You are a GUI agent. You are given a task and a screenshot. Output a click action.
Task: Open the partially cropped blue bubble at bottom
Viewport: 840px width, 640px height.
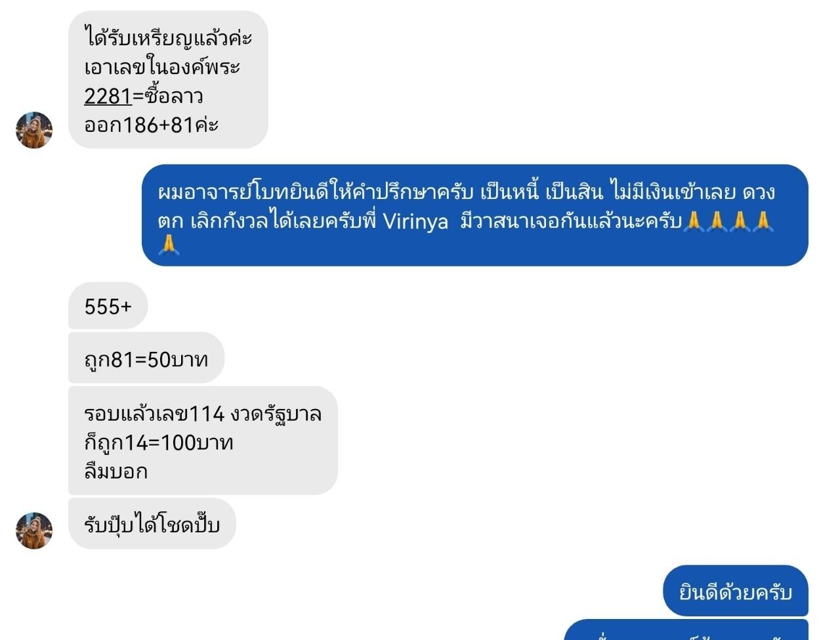[686, 629]
